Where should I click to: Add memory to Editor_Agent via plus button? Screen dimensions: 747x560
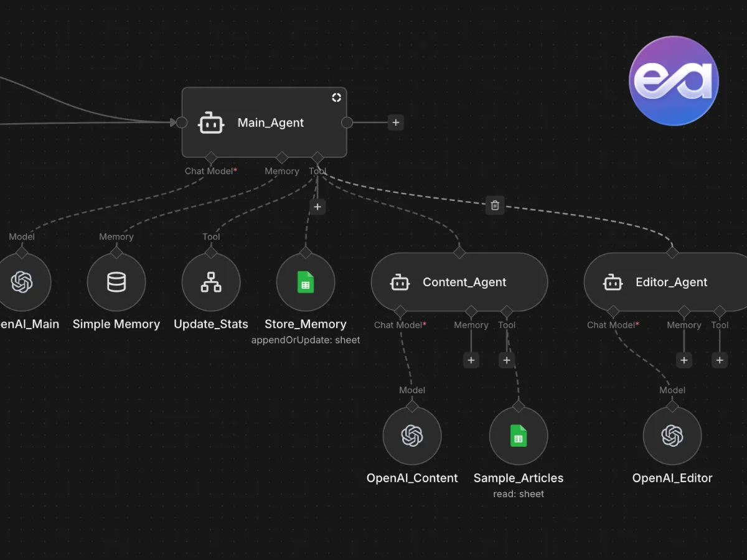point(684,360)
